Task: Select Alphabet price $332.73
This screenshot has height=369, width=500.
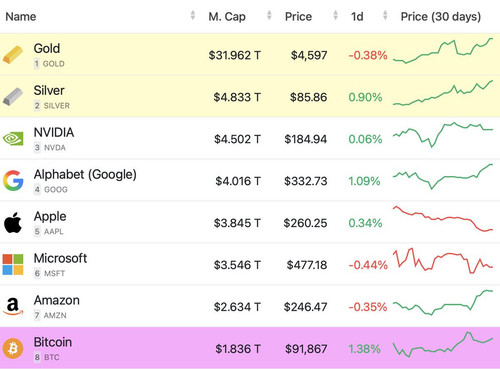Action: tap(306, 181)
